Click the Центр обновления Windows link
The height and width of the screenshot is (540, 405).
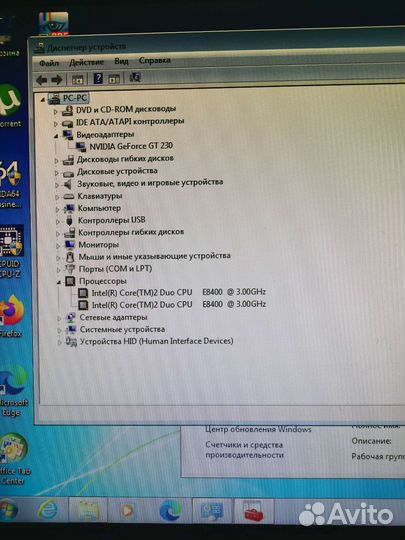pos(258,429)
